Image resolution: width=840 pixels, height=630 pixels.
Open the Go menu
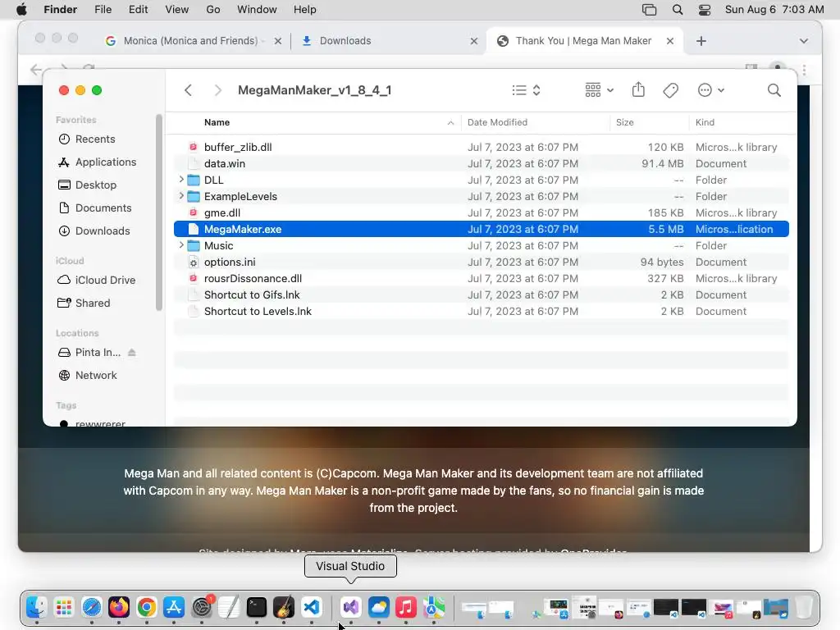point(213,10)
